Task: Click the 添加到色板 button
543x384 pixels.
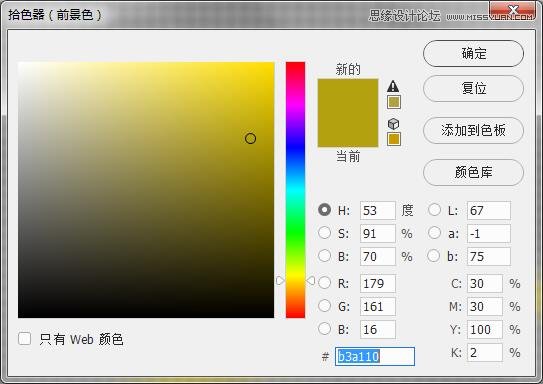Action: coord(473,130)
